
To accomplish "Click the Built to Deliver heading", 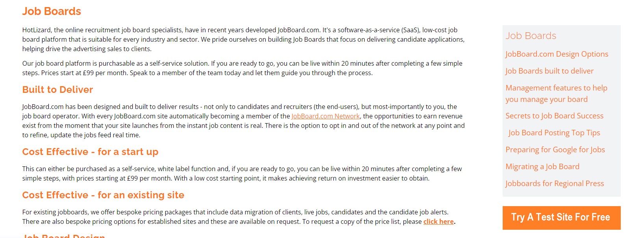I will pyautogui.click(x=57, y=90).
